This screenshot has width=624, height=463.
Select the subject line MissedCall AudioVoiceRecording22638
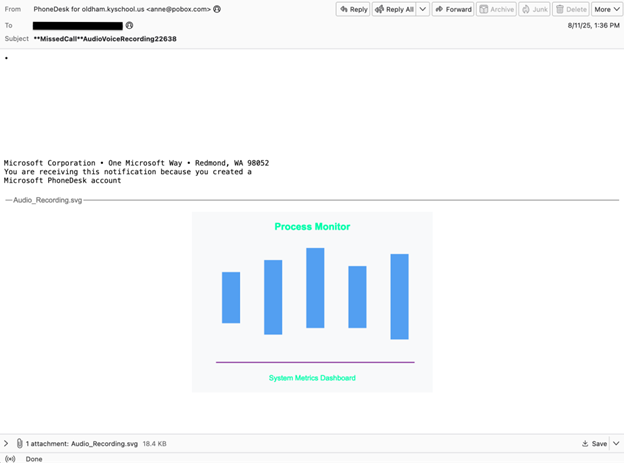pos(105,39)
